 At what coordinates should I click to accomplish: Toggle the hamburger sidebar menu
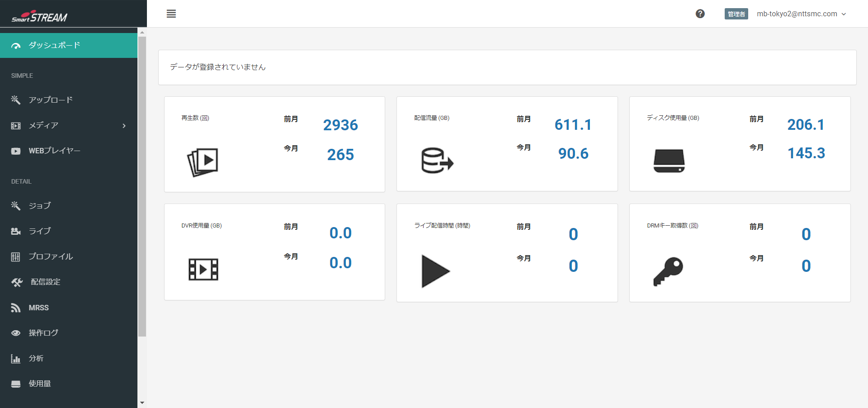click(171, 14)
